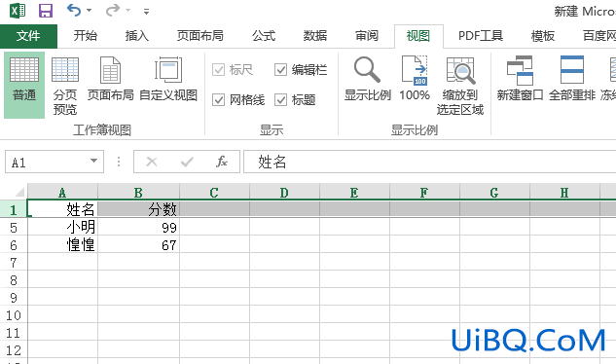
Task: Click cell B1 containing 分数
Action: pos(138,209)
